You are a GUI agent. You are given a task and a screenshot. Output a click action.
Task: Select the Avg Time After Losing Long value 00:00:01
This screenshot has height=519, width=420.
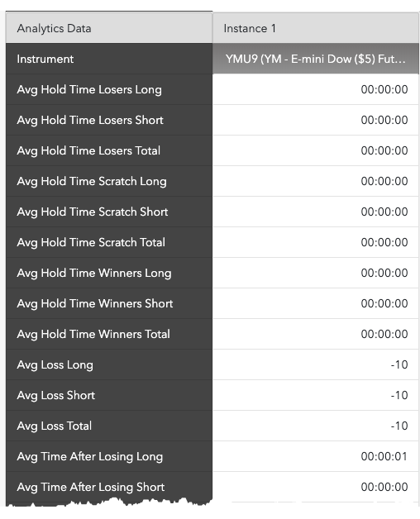384,456
